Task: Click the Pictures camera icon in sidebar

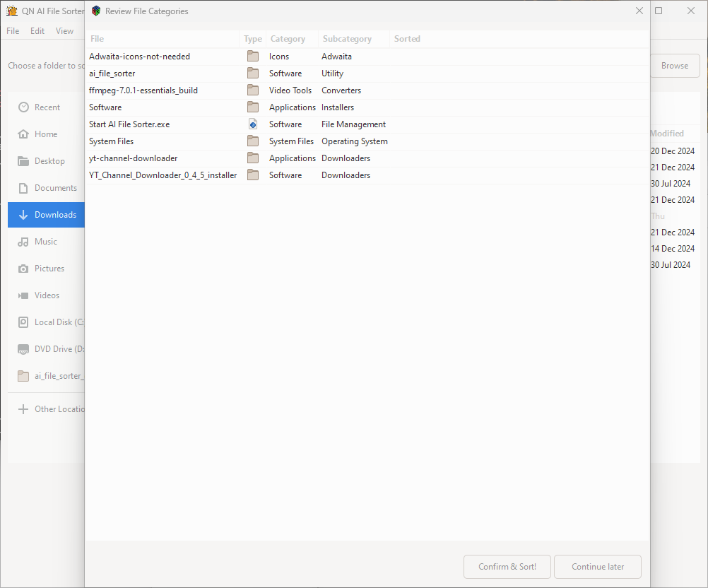Action: [x=24, y=269]
